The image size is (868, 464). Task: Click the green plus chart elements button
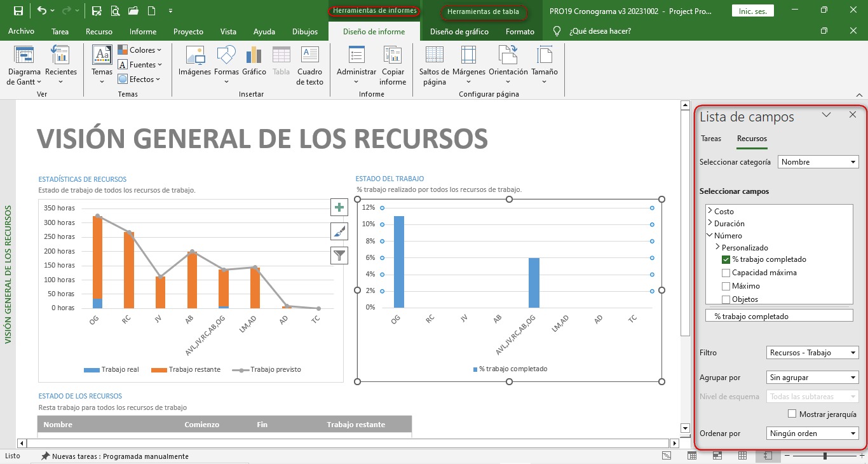click(x=339, y=207)
